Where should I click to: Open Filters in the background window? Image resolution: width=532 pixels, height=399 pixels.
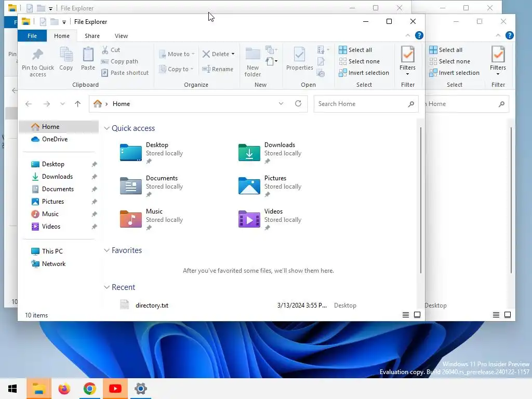click(x=498, y=60)
